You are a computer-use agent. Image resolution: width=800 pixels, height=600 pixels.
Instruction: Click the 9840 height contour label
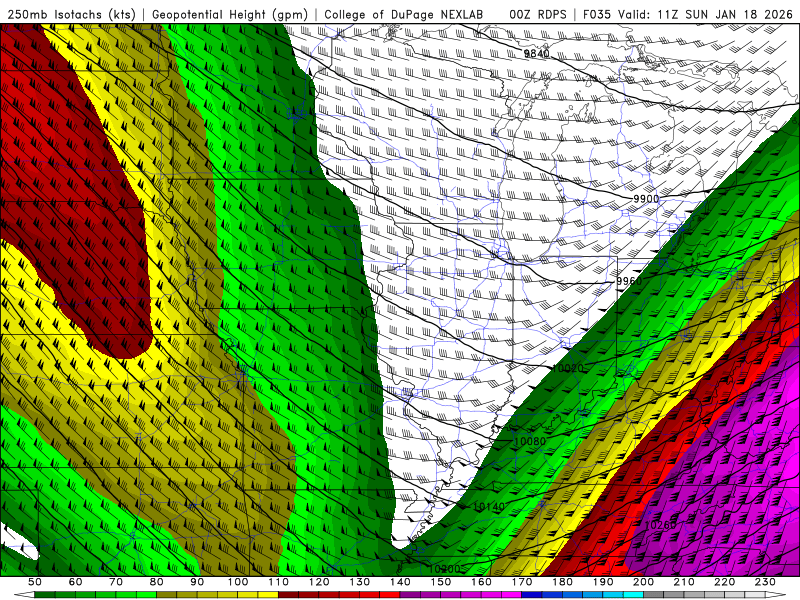tap(537, 54)
